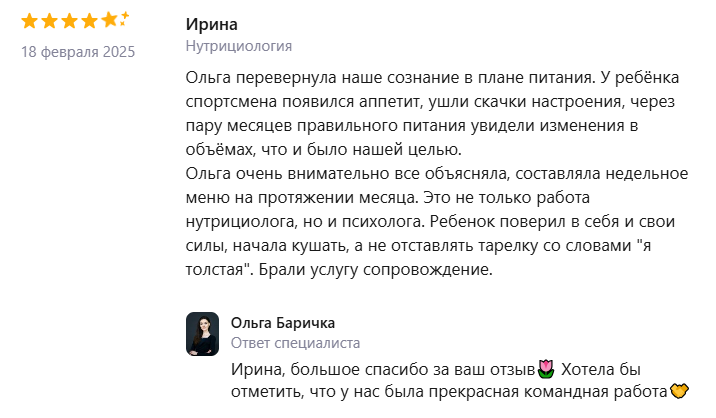Click the specialist name Ольга Баричка
This screenshot has height=418, width=716.
coord(283,322)
